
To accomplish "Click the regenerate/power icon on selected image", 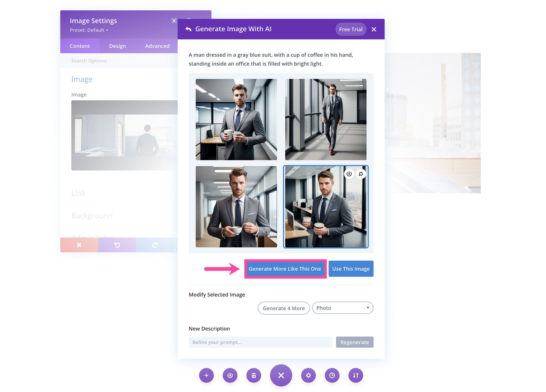I will [x=349, y=173].
